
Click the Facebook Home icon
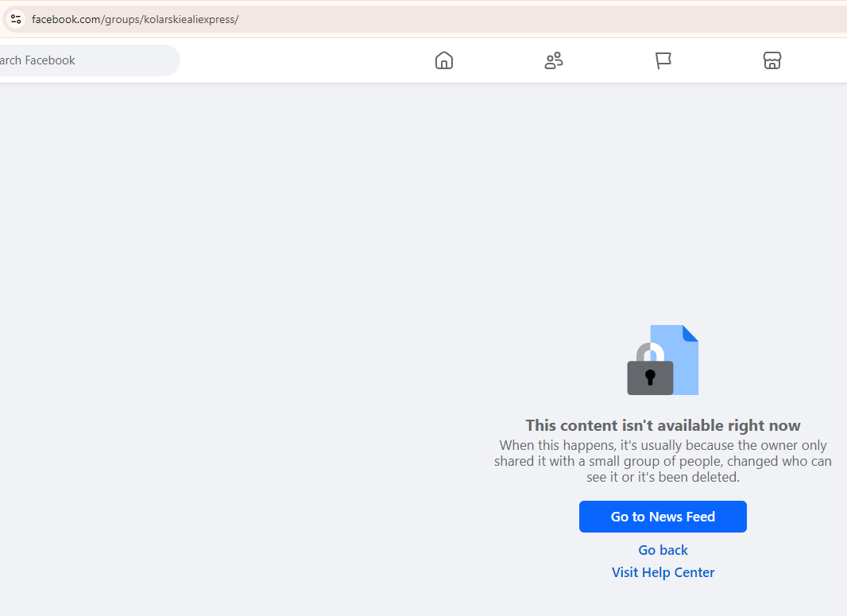click(x=444, y=60)
